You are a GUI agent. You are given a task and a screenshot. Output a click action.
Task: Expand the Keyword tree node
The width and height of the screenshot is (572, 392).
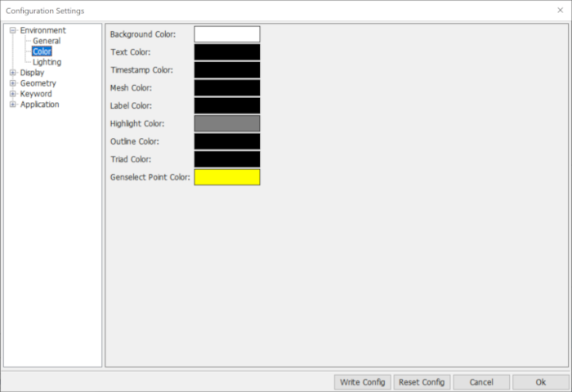[x=13, y=94]
